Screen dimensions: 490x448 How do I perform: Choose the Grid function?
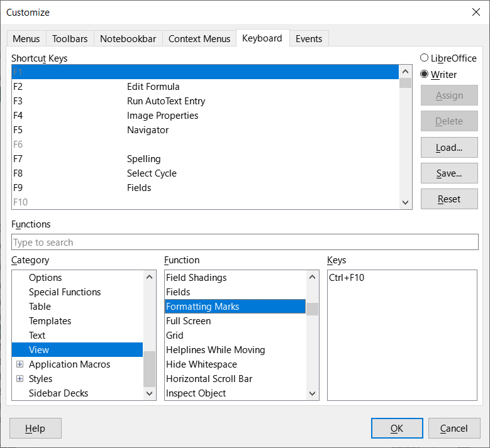(x=235, y=336)
